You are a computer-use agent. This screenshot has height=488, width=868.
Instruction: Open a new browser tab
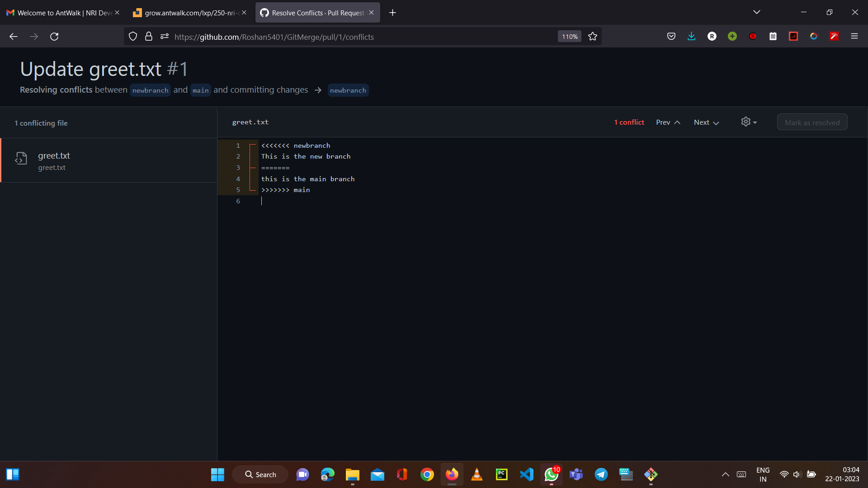coord(392,13)
